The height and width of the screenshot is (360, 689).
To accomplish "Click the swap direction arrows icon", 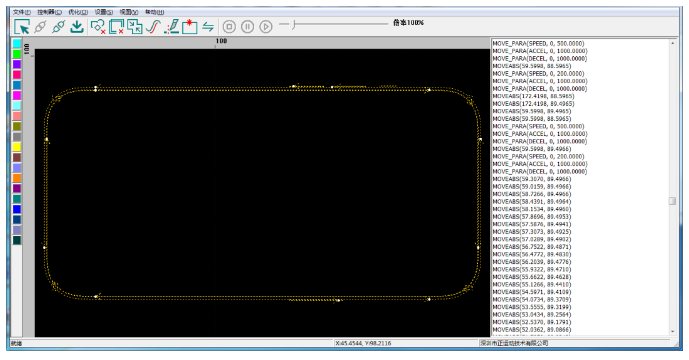I will coord(208,27).
